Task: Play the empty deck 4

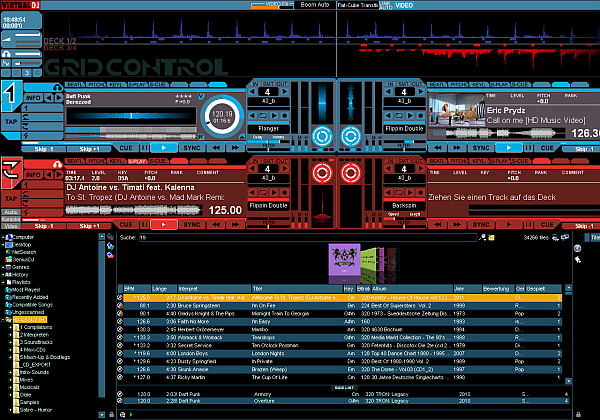Action: pos(509,225)
